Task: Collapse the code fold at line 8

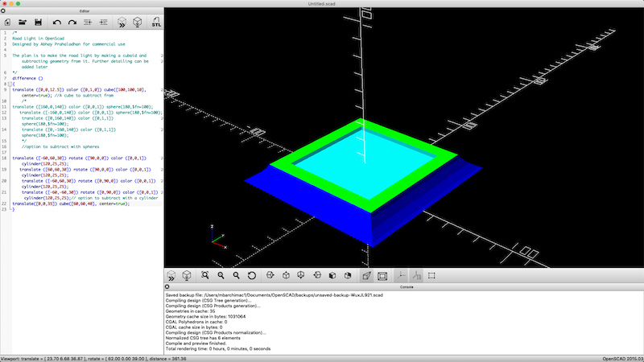Action: tap(10, 84)
